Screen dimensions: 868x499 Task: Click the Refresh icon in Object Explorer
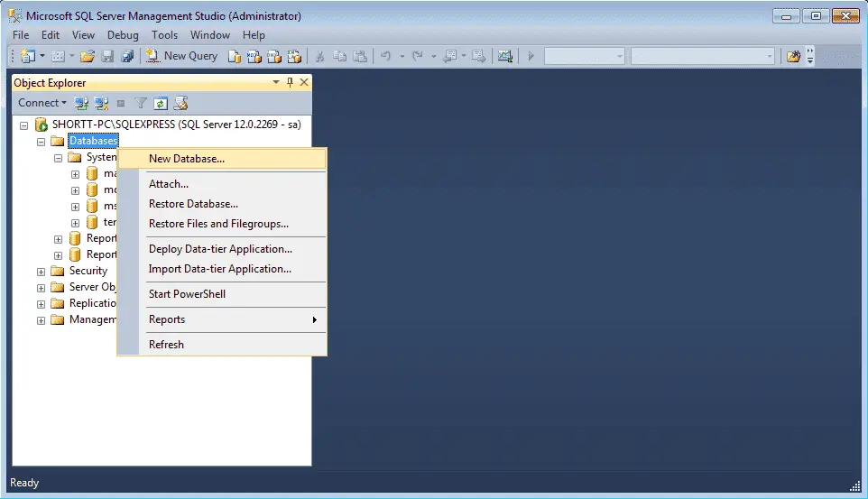161,103
